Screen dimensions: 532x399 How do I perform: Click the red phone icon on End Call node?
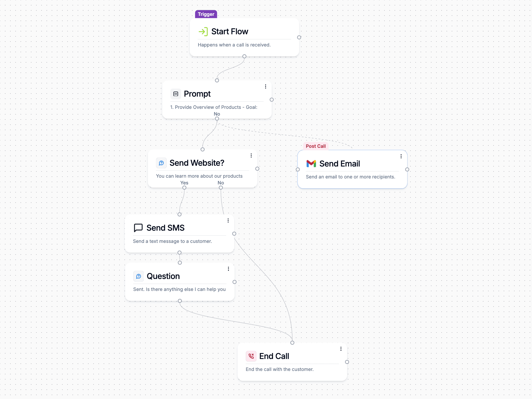(x=251, y=356)
